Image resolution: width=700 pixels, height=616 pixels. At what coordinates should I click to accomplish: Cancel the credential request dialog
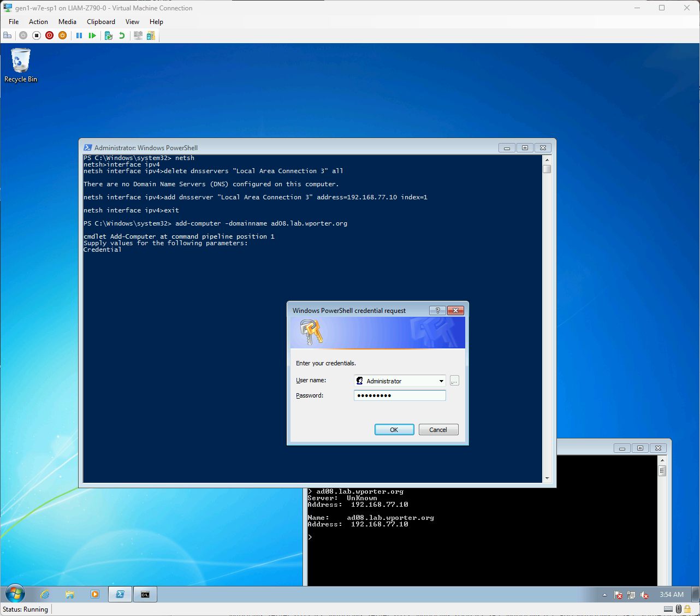tap(438, 430)
